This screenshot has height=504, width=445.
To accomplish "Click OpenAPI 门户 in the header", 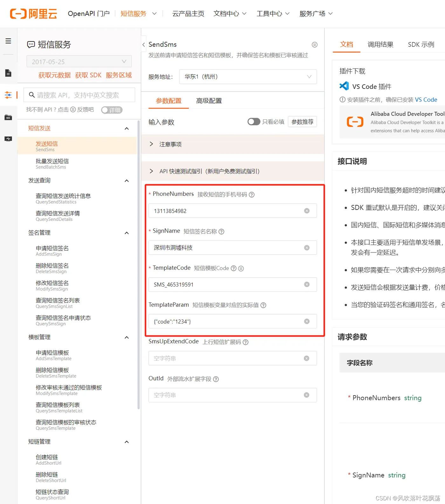I will point(89,14).
